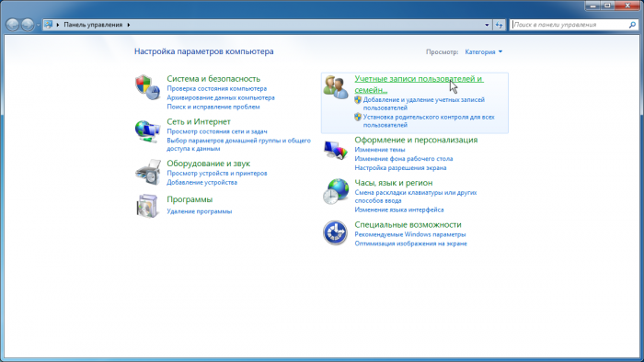Open Часы, язык и регион category

click(394, 183)
